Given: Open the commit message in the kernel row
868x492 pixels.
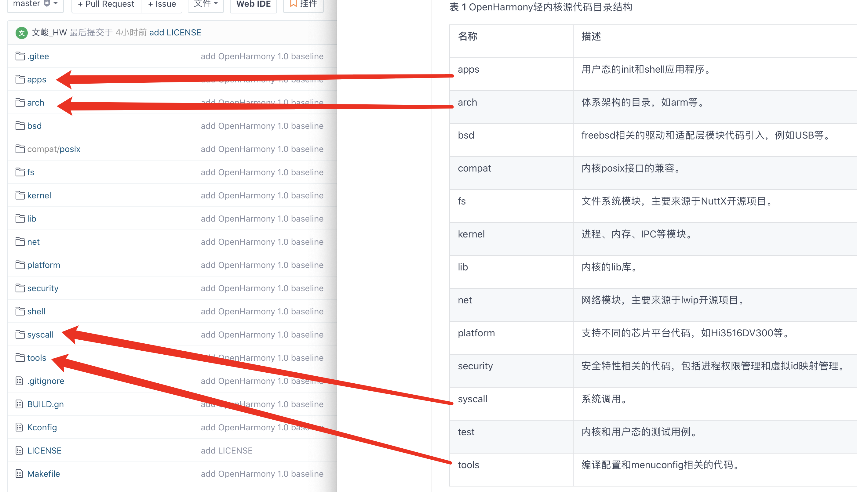Looking at the screenshot, I should coord(262,195).
